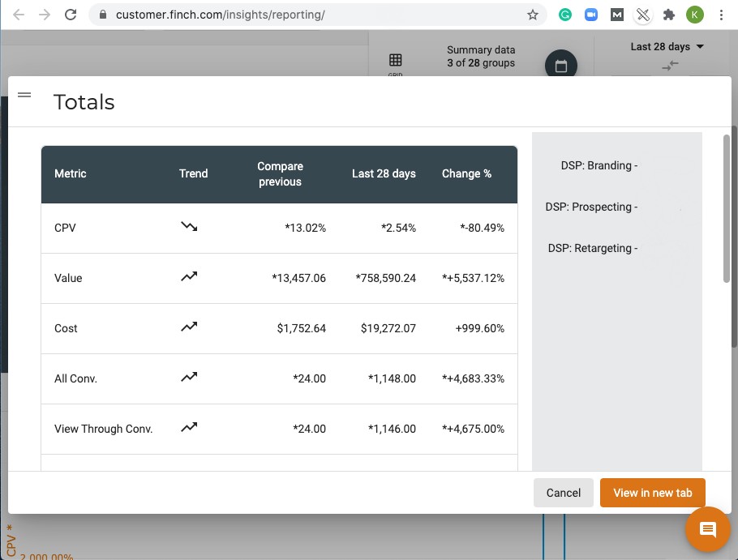Click the Value upward trend icon
The image size is (738, 560).
(189, 277)
